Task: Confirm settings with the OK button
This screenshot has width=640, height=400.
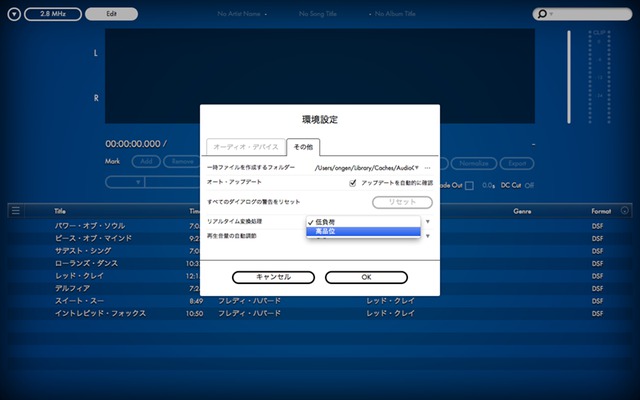Action: (x=366, y=277)
